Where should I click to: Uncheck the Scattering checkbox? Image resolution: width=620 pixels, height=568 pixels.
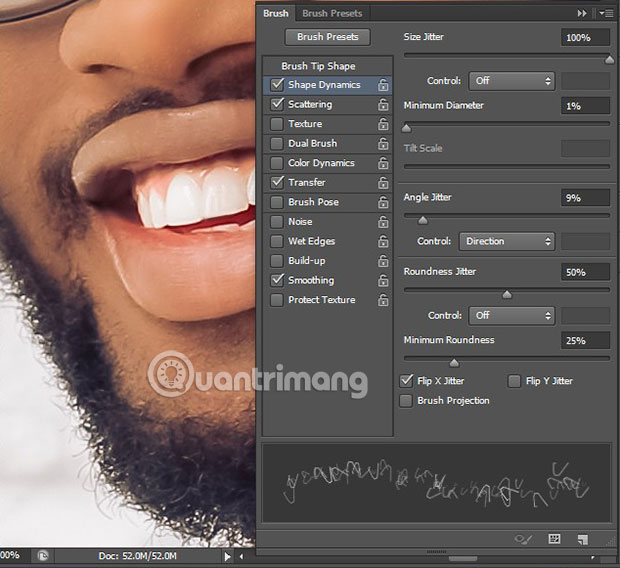point(277,104)
